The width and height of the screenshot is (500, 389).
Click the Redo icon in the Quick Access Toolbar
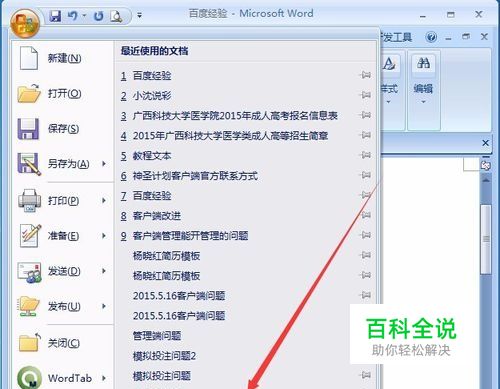coord(99,16)
